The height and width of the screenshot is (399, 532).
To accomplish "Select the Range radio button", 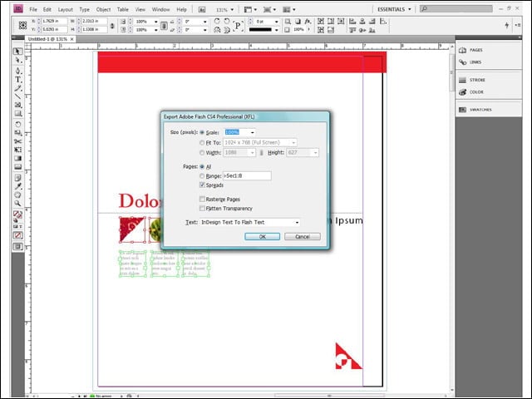I will pyautogui.click(x=202, y=175).
